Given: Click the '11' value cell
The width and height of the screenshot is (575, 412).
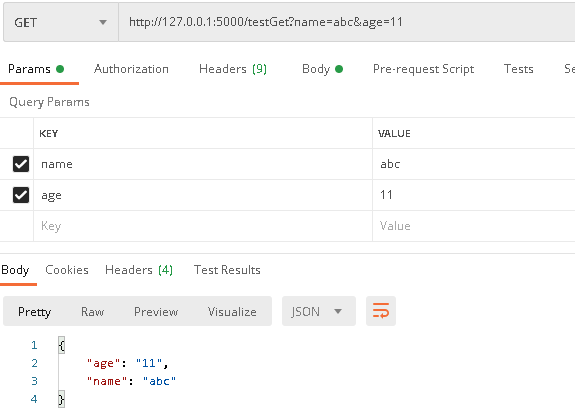Looking at the screenshot, I should [x=473, y=195].
